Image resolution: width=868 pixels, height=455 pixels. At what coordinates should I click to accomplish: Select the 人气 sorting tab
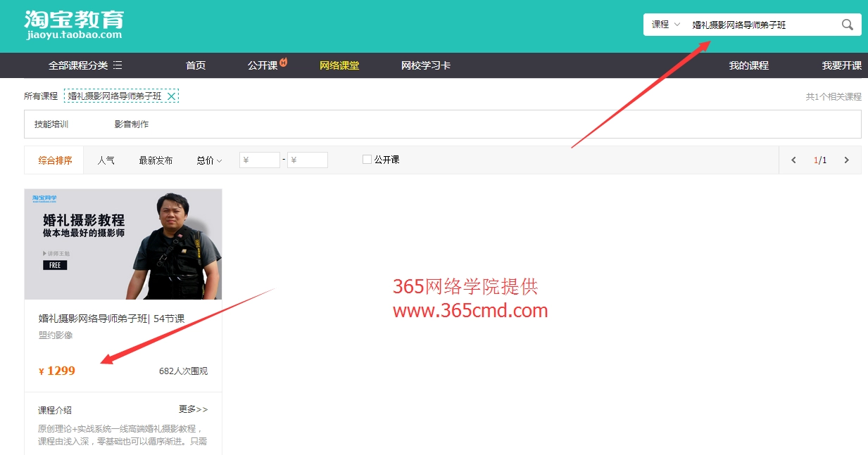pyautogui.click(x=106, y=160)
